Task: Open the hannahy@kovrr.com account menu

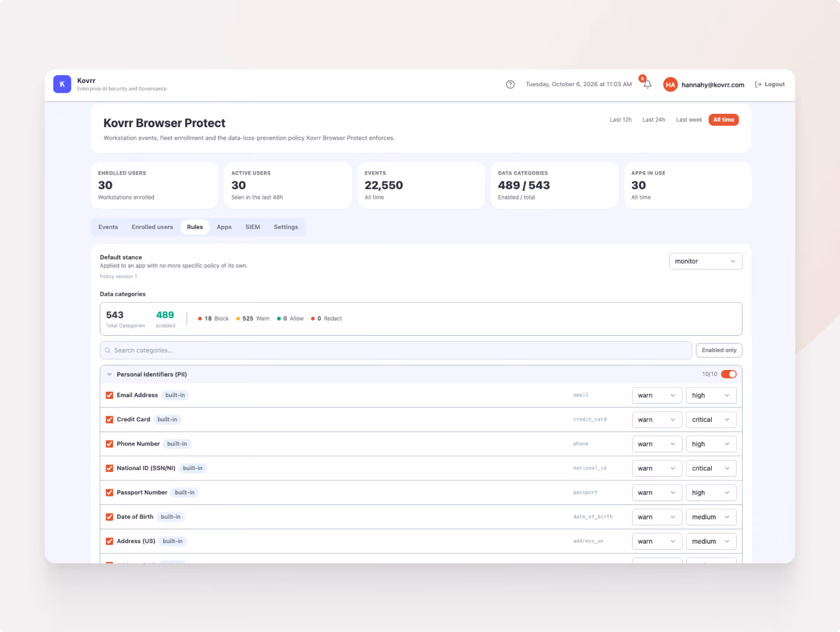Action: click(x=713, y=85)
